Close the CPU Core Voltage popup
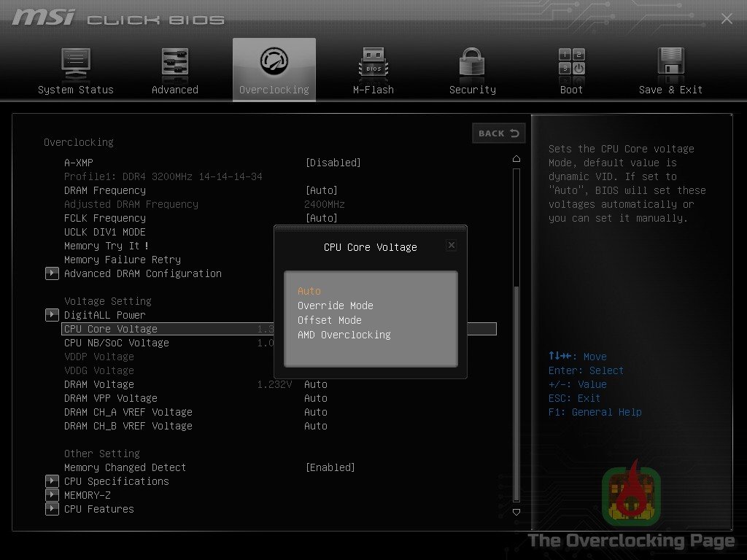 451,245
